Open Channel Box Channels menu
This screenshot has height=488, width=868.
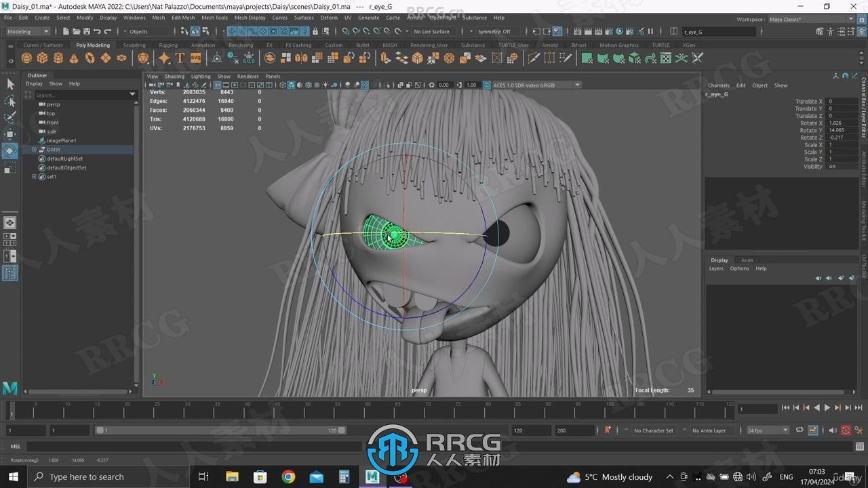click(x=718, y=85)
